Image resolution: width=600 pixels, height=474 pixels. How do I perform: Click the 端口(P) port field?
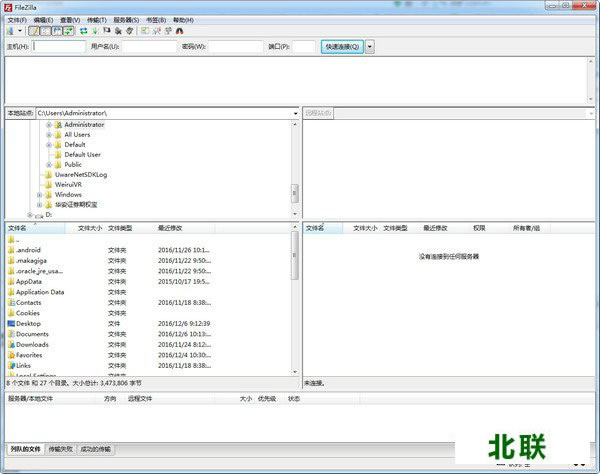coord(304,47)
